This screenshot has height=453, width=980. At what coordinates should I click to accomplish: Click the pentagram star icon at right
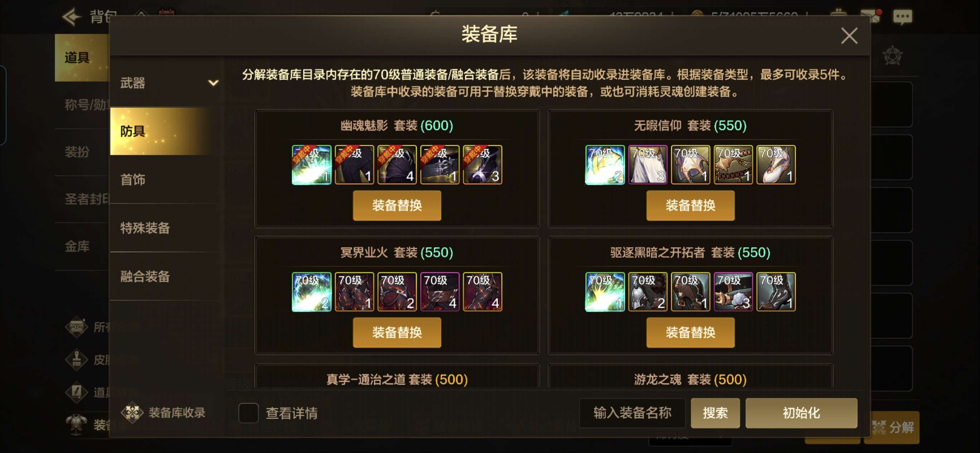892,56
